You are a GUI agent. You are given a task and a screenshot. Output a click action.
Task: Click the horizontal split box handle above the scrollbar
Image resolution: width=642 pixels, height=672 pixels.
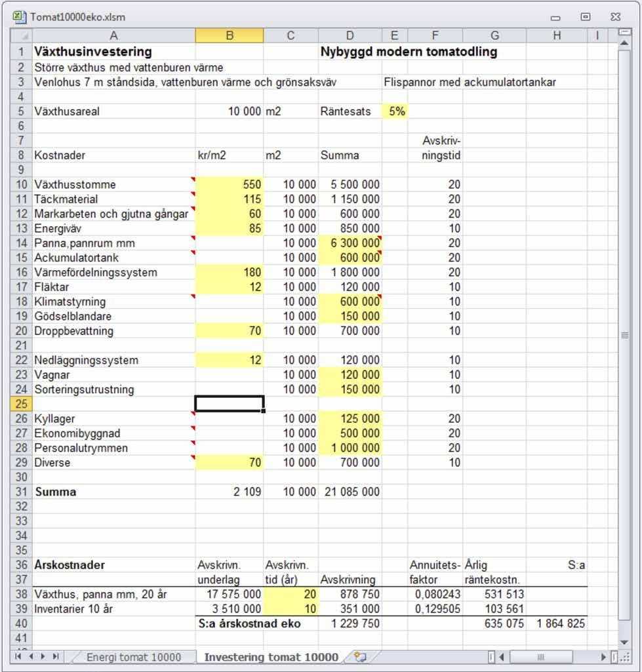625,31
